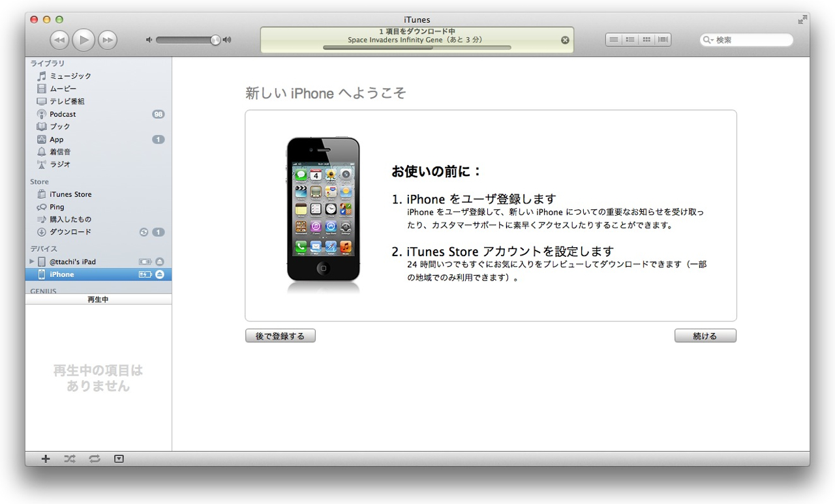Open the search field magnifier dropdown
The height and width of the screenshot is (504, 835).
coord(708,40)
